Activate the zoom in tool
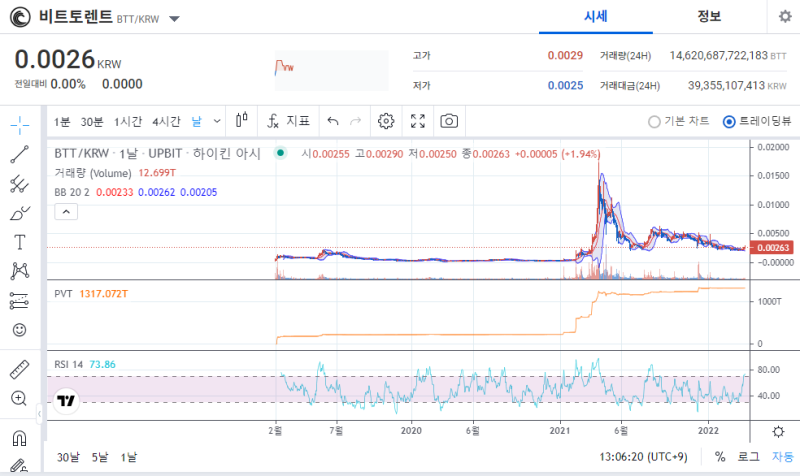The width and height of the screenshot is (800, 476). point(19,398)
